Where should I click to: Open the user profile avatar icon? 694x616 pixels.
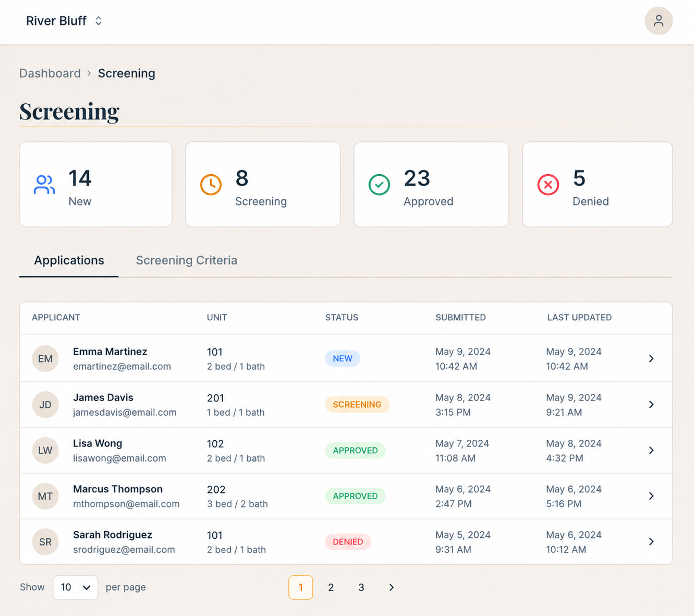[659, 21]
